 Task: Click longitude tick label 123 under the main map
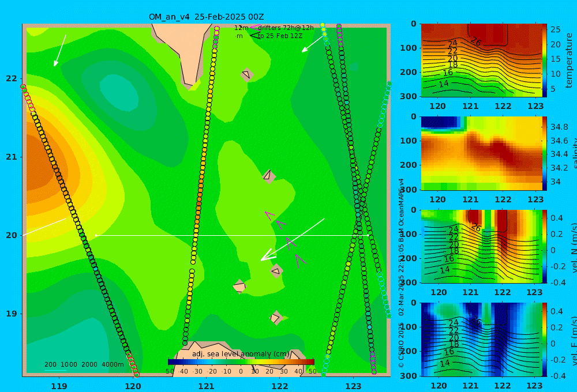click(353, 386)
